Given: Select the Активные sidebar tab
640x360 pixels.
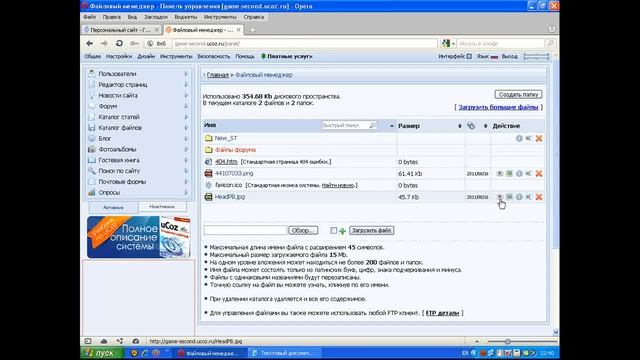Looking at the screenshot, I should tap(113, 207).
